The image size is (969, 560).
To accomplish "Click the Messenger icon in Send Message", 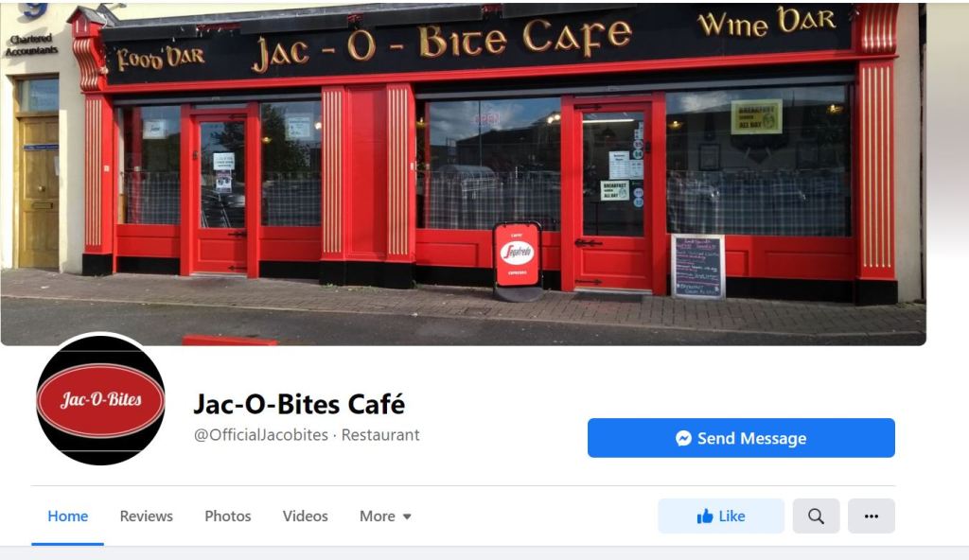I will [683, 438].
